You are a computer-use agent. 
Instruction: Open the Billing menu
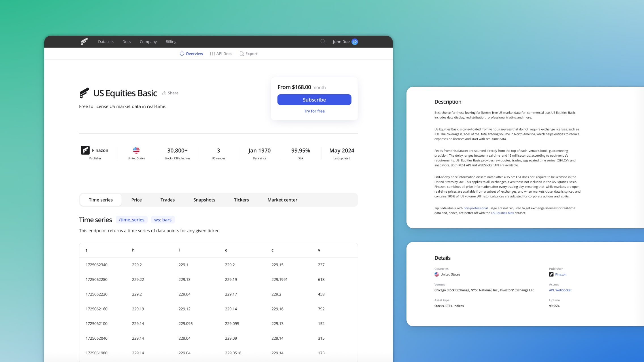[171, 42]
